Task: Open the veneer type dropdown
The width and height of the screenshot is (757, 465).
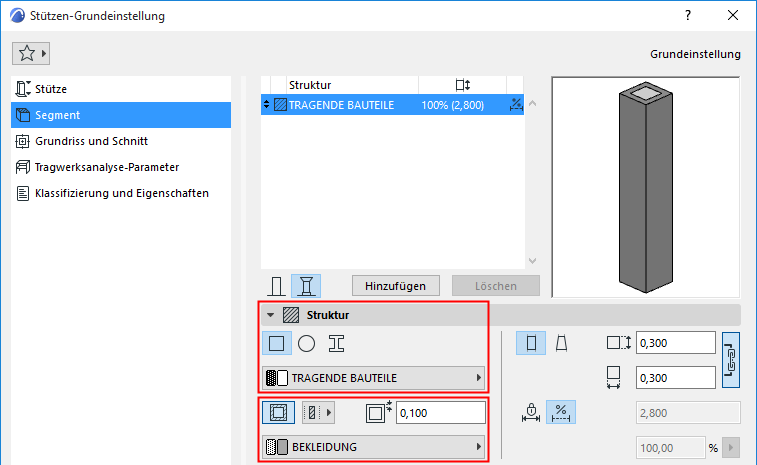Action: [318, 412]
